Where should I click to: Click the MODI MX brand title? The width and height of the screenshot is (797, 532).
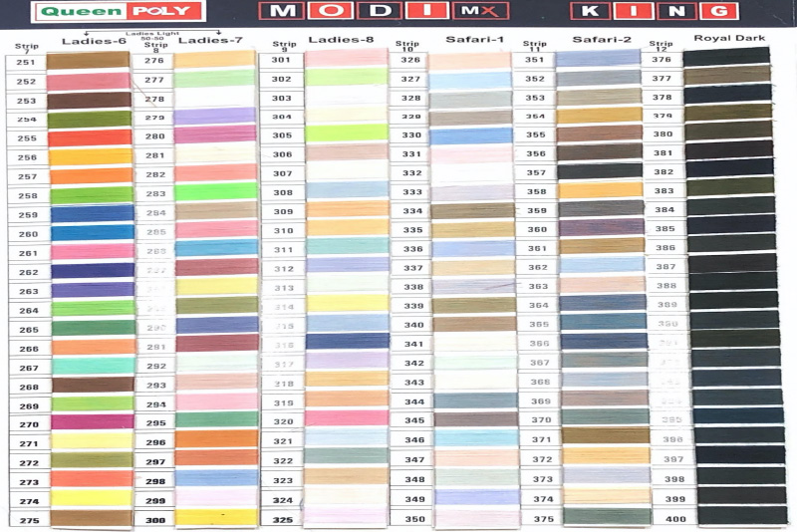(x=384, y=11)
